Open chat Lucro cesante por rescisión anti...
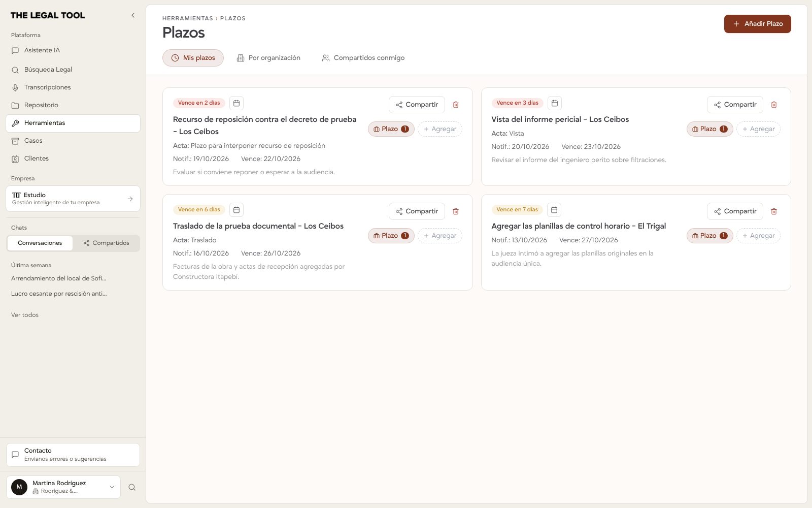 pyautogui.click(x=59, y=294)
